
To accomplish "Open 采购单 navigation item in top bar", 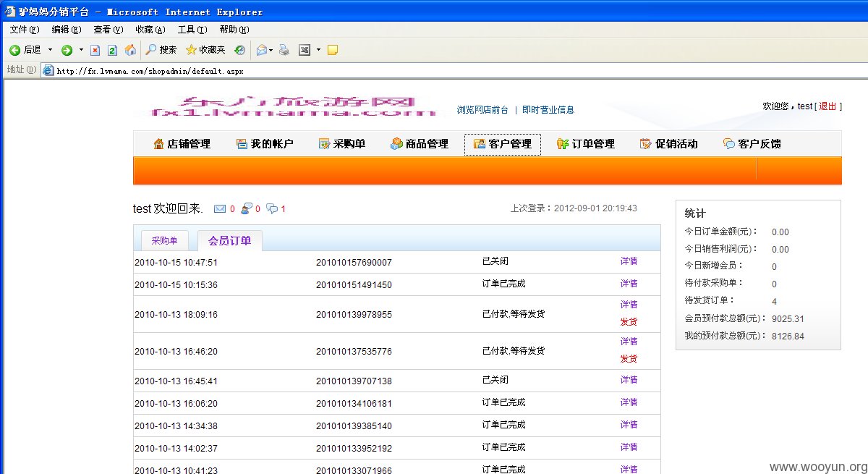I will [342, 144].
